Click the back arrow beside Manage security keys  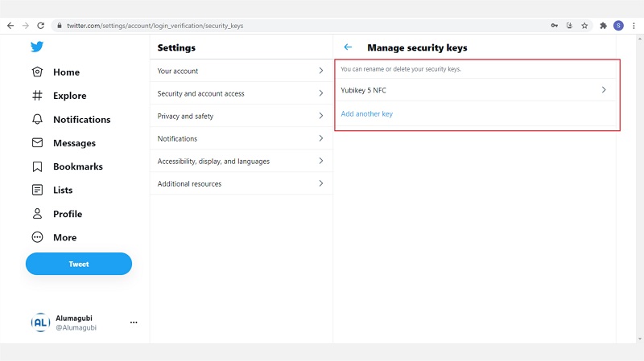coord(348,47)
